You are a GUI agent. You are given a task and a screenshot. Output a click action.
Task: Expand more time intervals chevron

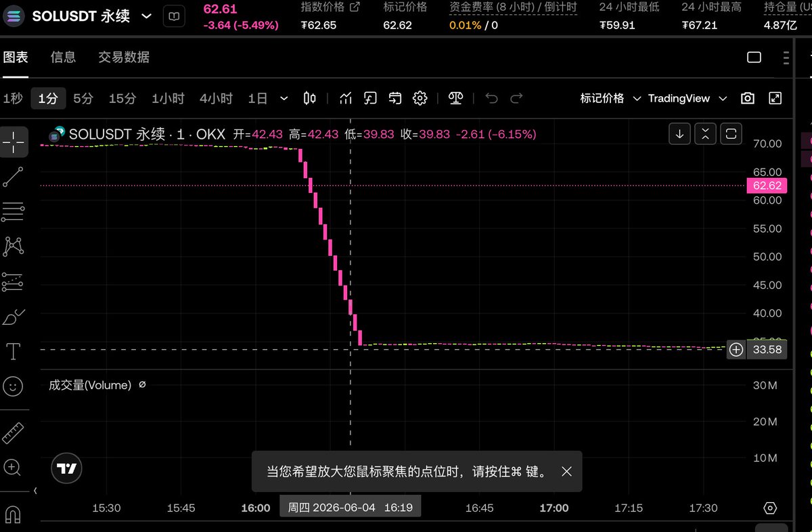click(284, 98)
